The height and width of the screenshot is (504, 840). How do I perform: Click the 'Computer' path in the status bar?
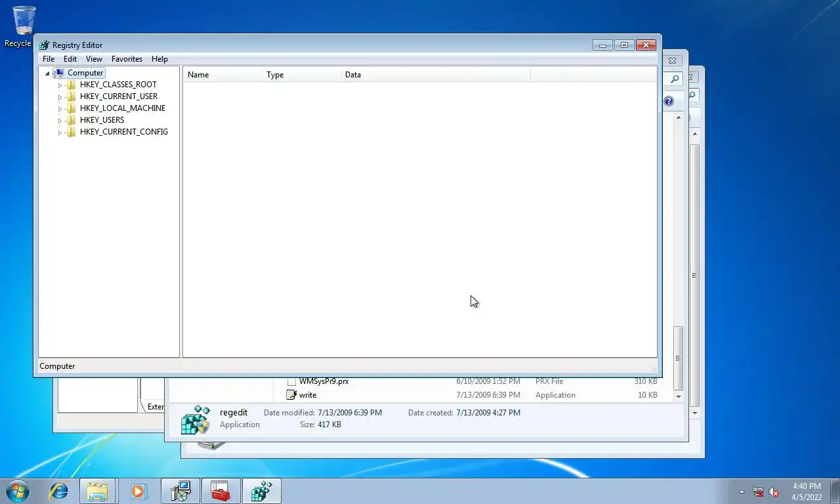(57, 366)
